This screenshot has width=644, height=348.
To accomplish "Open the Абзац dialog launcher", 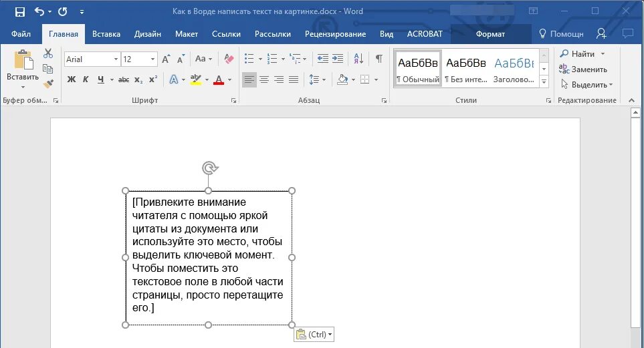I will (x=384, y=101).
